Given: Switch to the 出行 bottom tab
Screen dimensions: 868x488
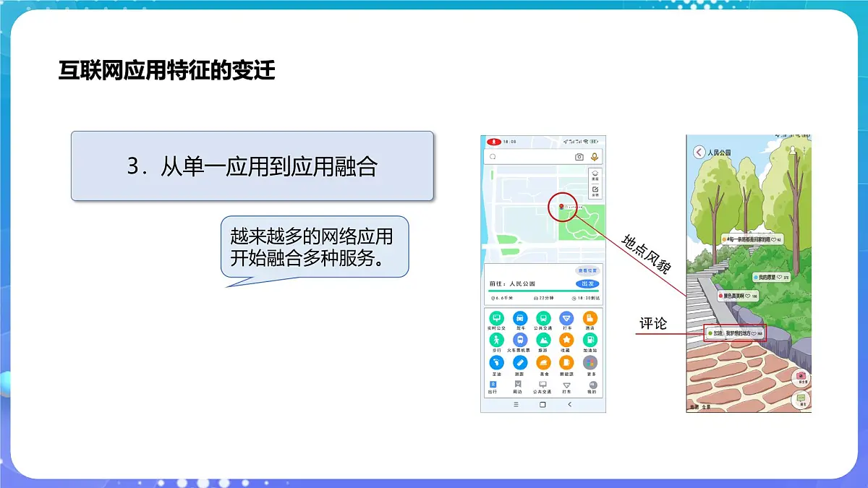Looking at the screenshot, I should [493, 388].
